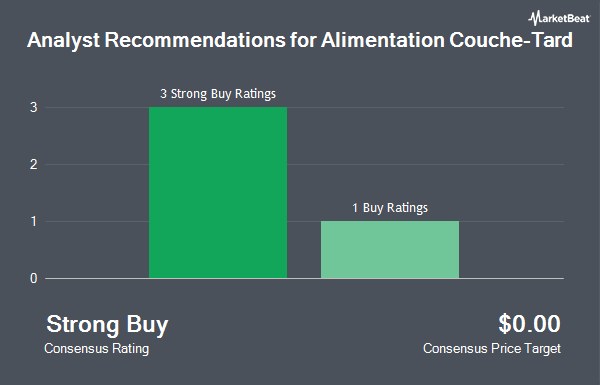The width and height of the screenshot is (600, 385).
Task: Click the Consensus Price Target caption
Action: 492,349
